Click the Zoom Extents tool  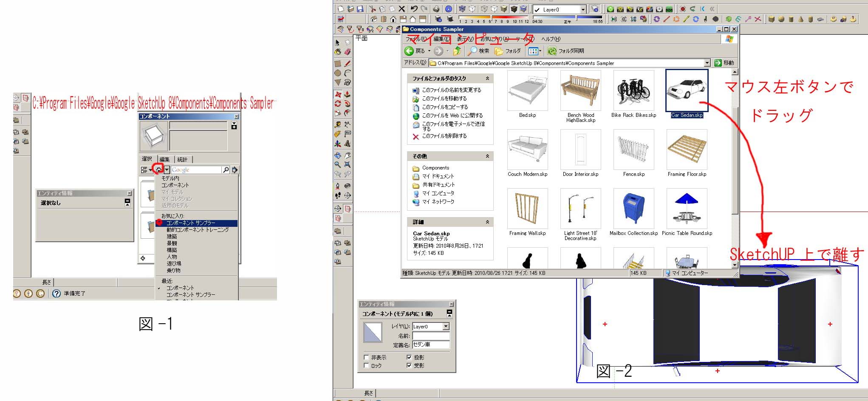pos(348,164)
